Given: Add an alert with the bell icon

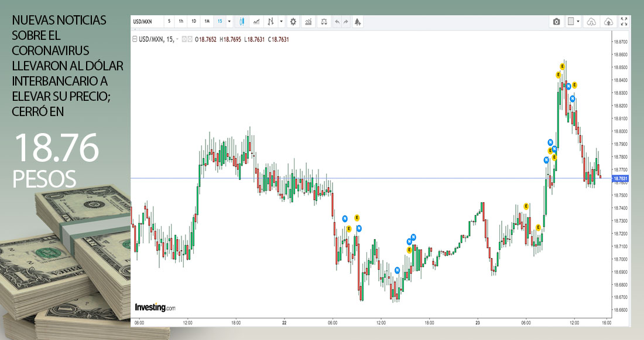Looking at the screenshot, I should [357, 22].
